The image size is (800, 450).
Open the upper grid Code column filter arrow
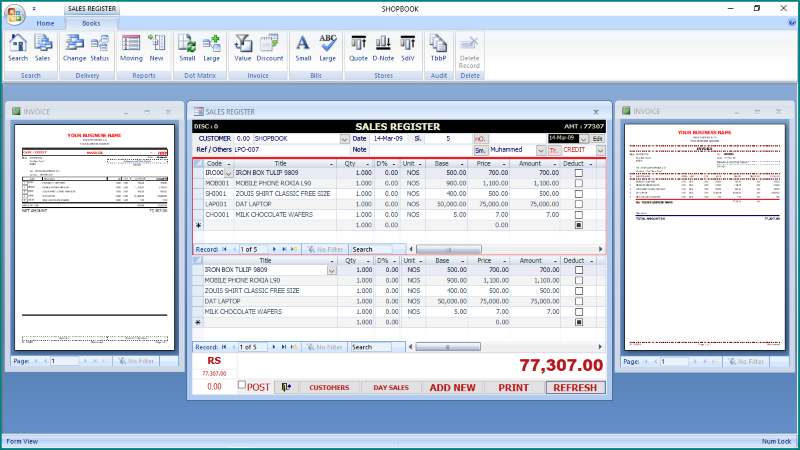coord(229,164)
